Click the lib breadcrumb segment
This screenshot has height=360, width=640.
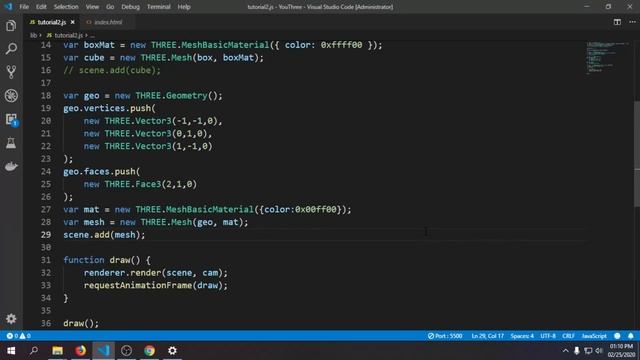[x=33, y=36]
